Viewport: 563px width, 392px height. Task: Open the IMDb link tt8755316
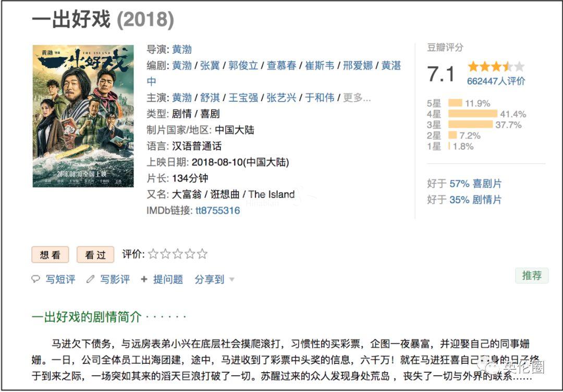[217, 211]
